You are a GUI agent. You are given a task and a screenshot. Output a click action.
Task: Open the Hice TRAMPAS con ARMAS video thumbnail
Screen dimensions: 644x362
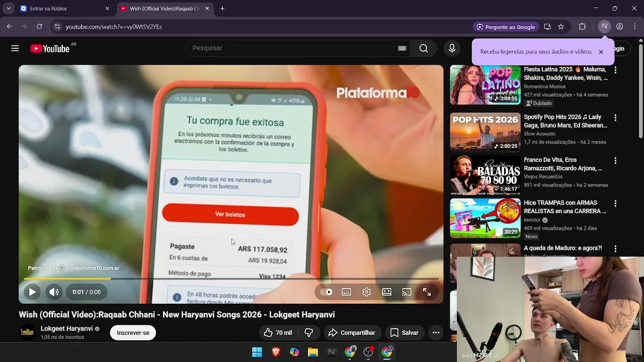485,218
